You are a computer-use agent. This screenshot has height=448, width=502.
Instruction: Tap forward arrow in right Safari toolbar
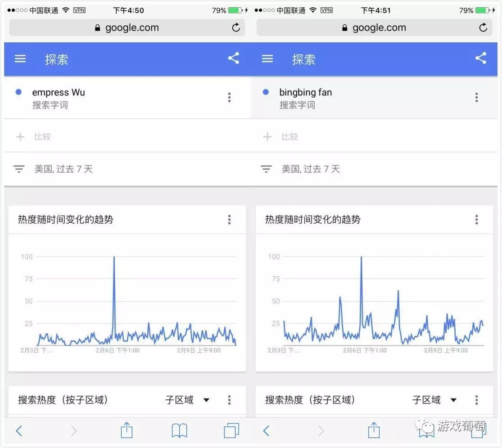point(321,431)
